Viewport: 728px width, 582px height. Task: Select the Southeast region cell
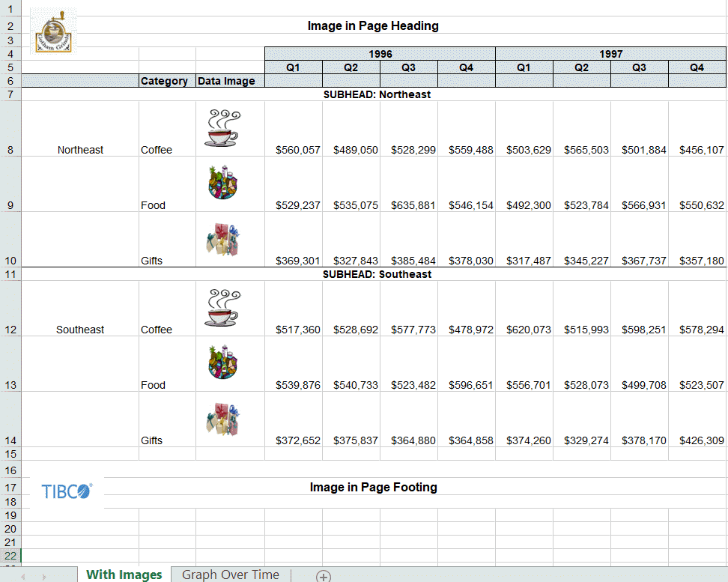click(x=80, y=309)
